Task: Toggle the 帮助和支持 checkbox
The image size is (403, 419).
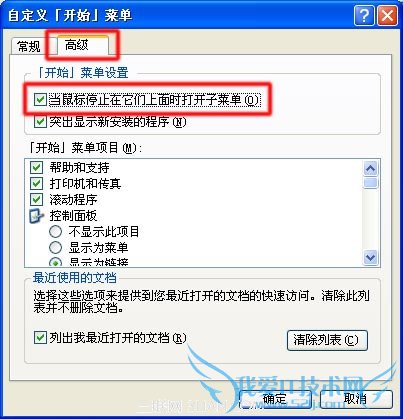Action: coord(36,167)
